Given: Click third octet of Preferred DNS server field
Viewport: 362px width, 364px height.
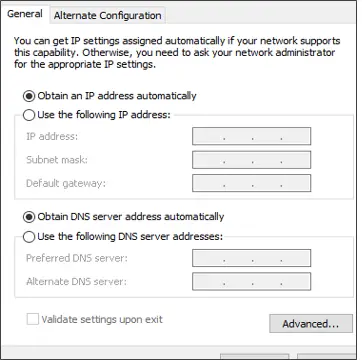Looking at the screenshot, I should 267,258.
